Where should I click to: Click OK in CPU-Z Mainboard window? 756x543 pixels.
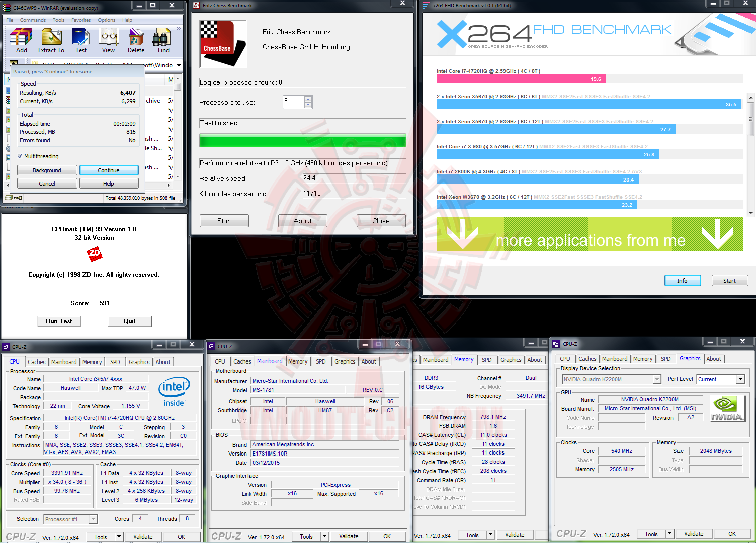[387, 536]
